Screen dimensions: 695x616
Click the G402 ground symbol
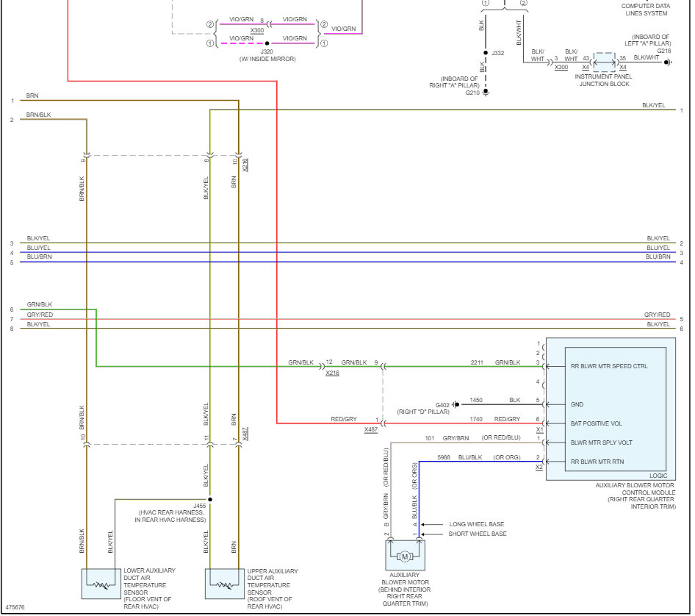pos(455,404)
